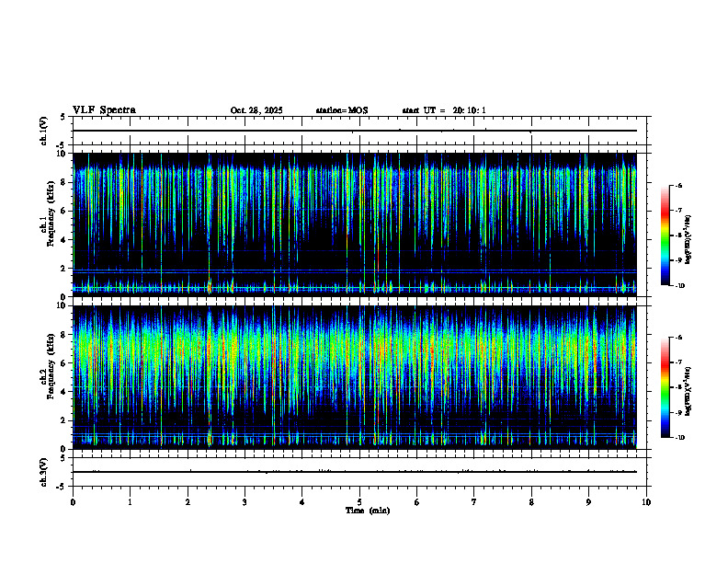Screen dimensions: 728x563
Task: Click the '10' tick on the time axis
Action: coord(646,502)
